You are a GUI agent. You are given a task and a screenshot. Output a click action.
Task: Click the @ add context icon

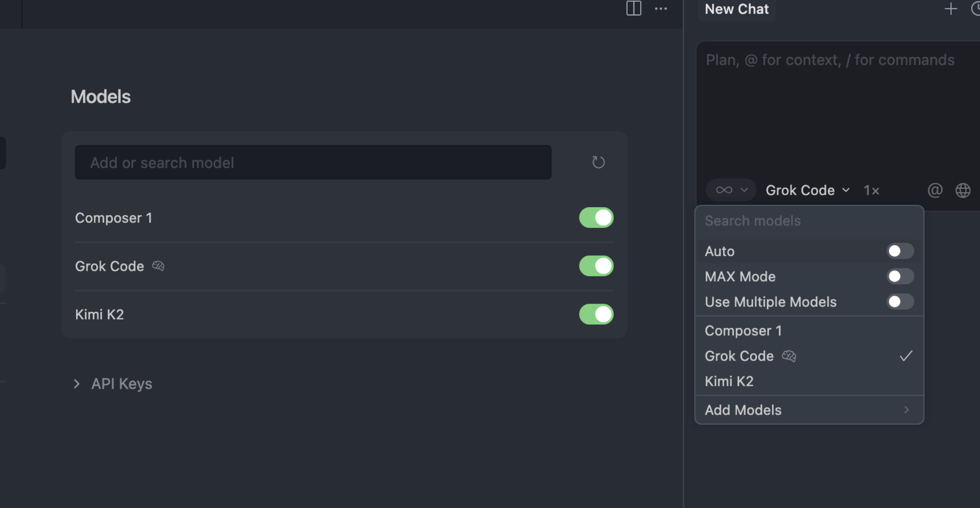tap(935, 190)
